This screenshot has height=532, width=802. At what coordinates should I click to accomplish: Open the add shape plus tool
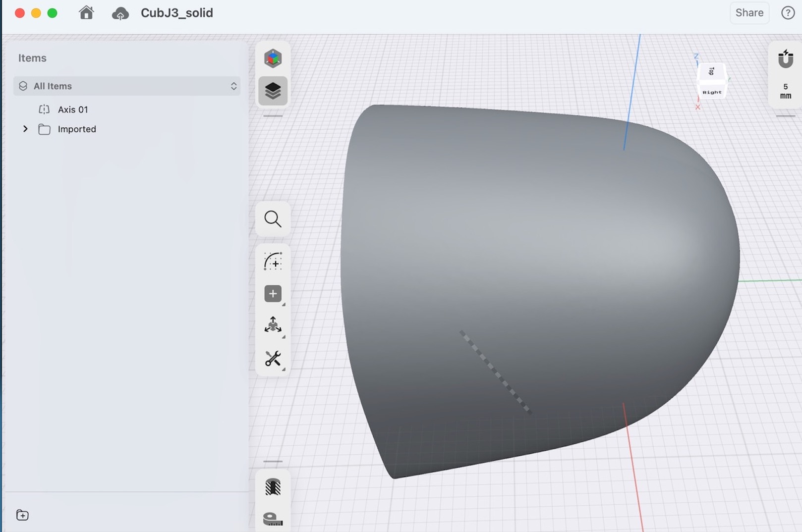click(273, 294)
